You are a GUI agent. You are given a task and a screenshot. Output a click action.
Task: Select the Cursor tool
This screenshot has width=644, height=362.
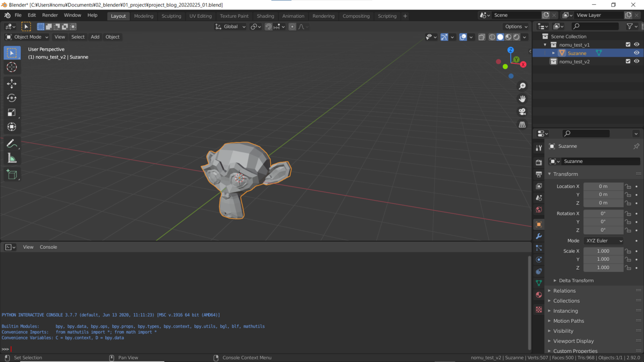click(12, 68)
